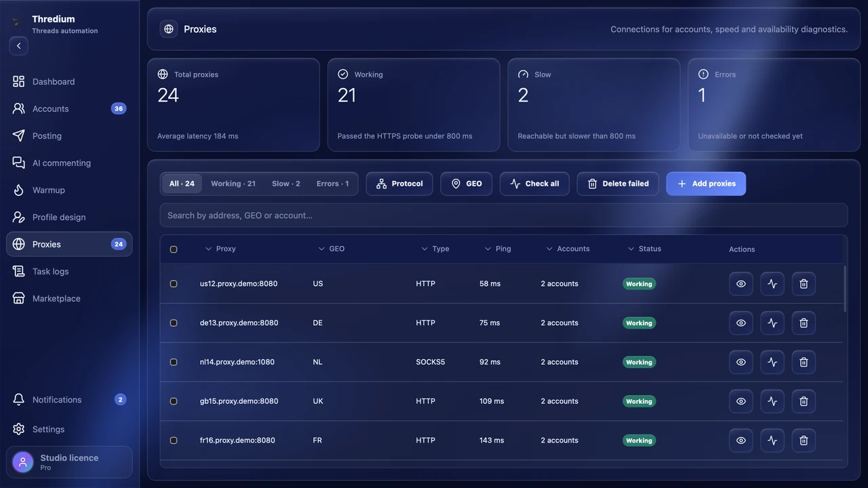This screenshot has width=868, height=488.
Task: Select the us12.proxy.demo row checkbox
Action: pyautogui.click(x=174, y=284)
